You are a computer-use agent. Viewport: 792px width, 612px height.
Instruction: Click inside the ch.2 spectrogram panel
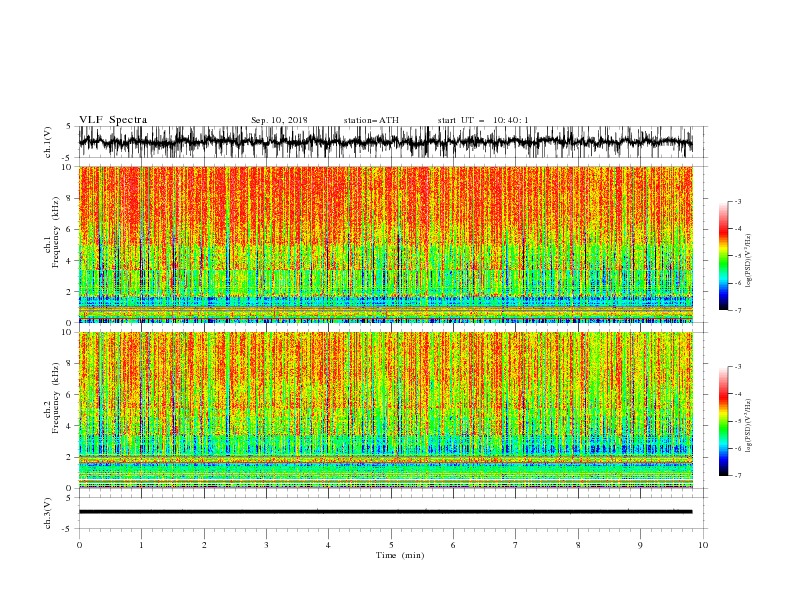pyautogui.click(x=385, y=410)
